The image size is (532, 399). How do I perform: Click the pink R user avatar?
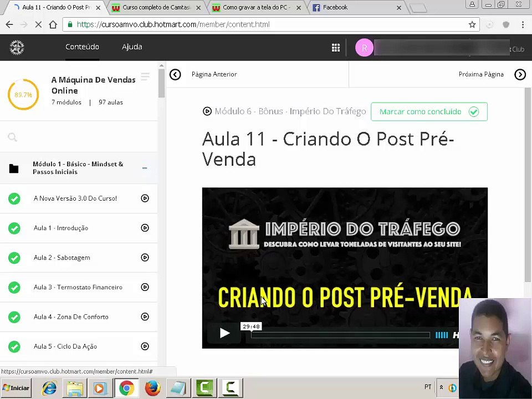click(364, 48)
